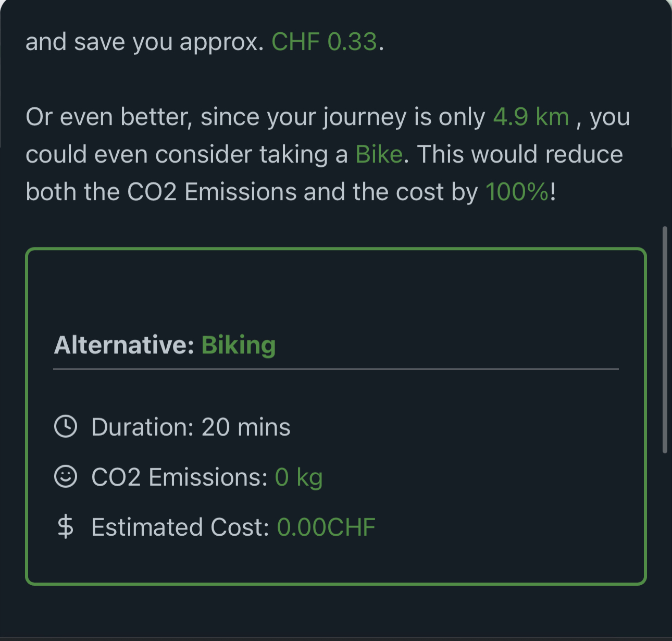Click the divider line under the Alternative heading
This screenshot has width=672, height=641.
click(x=336, y=369)
